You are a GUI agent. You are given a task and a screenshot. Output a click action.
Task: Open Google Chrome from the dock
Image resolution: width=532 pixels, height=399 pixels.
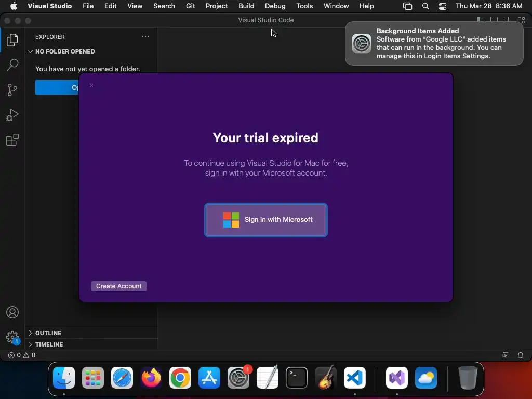pyautogui.click(x=180, y=378)
